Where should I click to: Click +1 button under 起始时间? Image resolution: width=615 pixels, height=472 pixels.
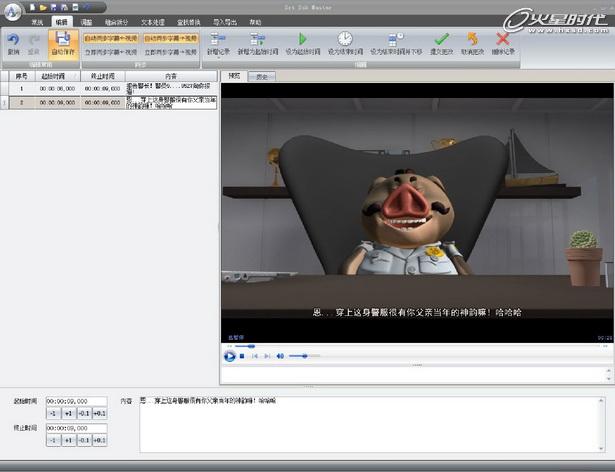click(69, 414)
